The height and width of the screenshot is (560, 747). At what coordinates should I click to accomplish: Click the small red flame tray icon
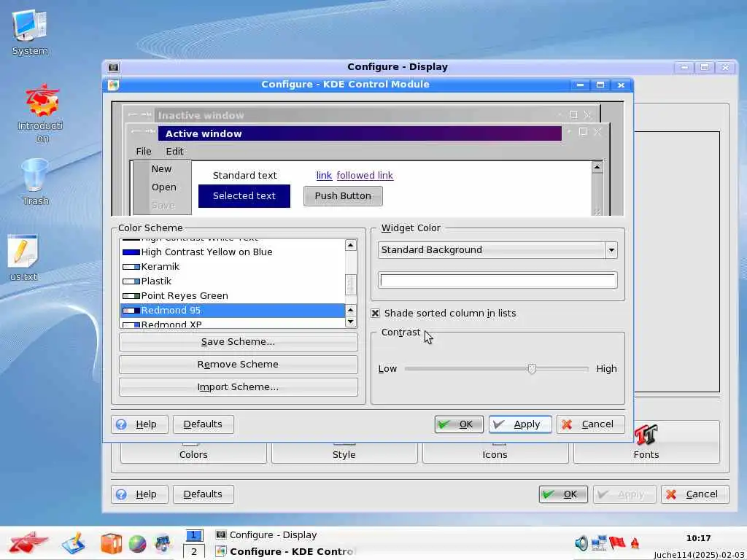pos(635,543)
